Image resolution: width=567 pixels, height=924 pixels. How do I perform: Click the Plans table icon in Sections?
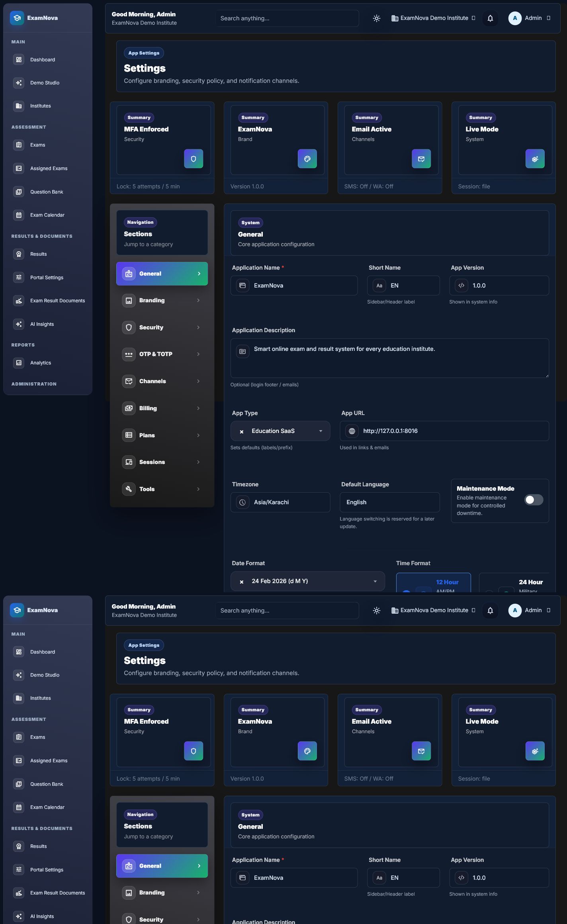click(129, 435)
